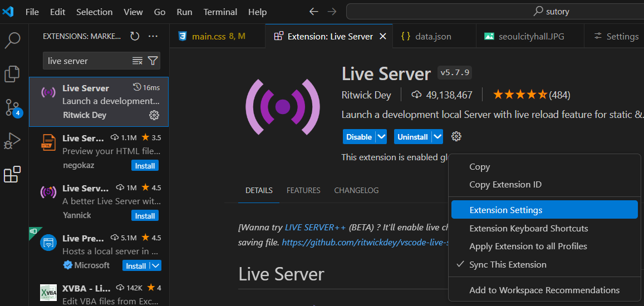Install the Yannick Live Server extension
Image resolution: width=644 pixels, height=306 pixels.
(145, 216)
